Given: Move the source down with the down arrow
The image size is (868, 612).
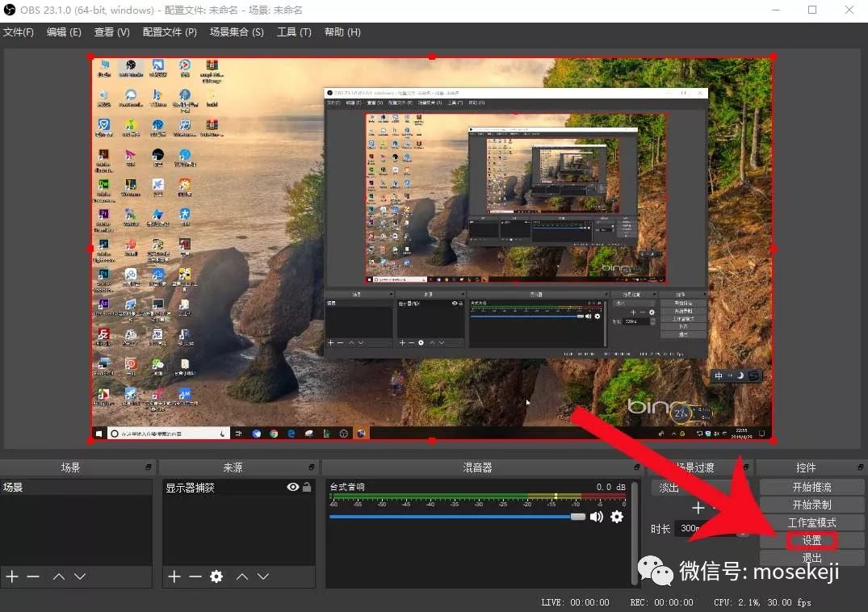Looking at the screenshot, I should click(x=263, y=576).
